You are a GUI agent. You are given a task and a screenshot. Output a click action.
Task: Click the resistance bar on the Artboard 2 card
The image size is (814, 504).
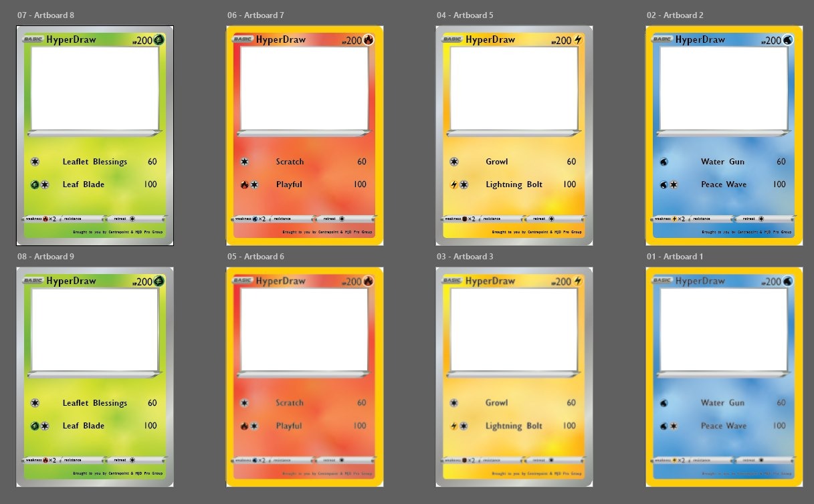(712, 219)
